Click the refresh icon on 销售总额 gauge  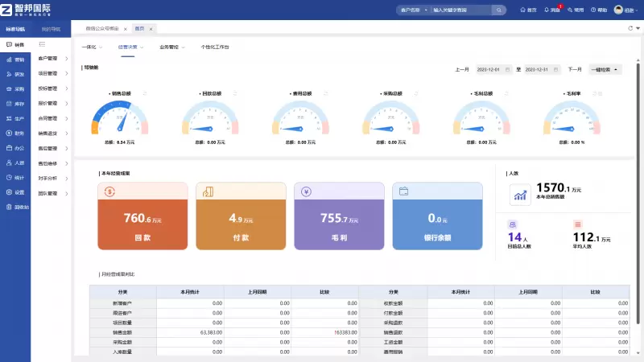click(x=145, y=93)
